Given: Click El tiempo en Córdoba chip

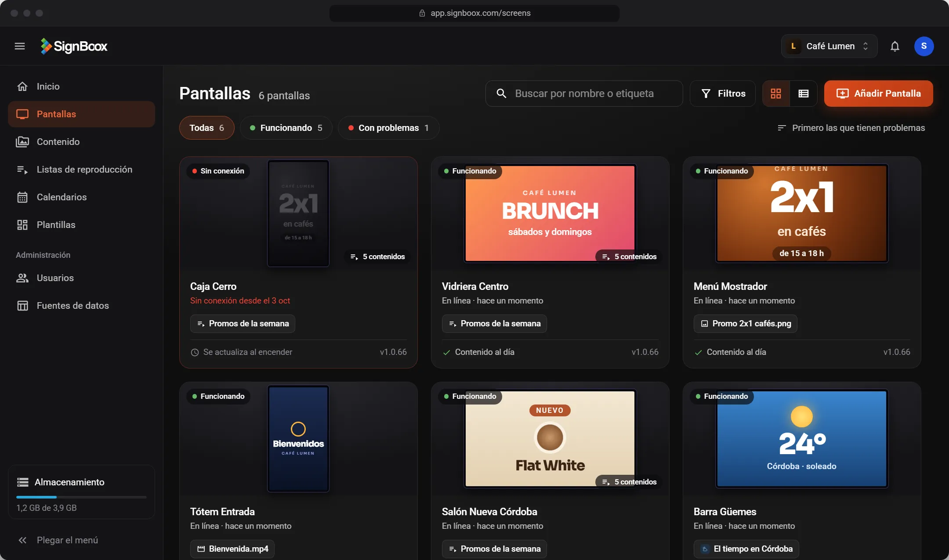Looking at the screenshot, I should [x=746, y=549].
